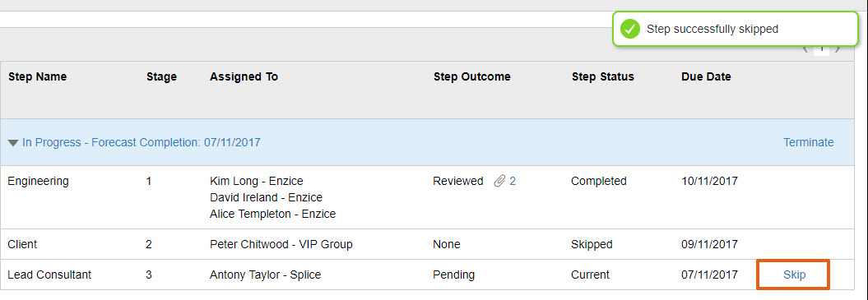The image size is (868, 300).
Task: Select the Client step row
Action: 426,244
